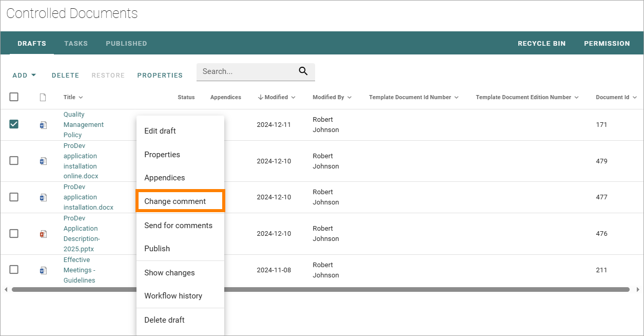
Task: Click the Appendices column header
Action: click(226, 97)
